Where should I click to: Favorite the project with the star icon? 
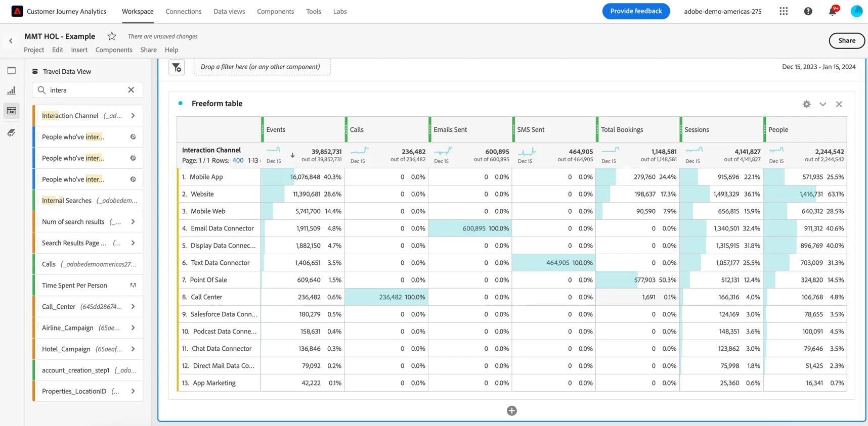112,36
